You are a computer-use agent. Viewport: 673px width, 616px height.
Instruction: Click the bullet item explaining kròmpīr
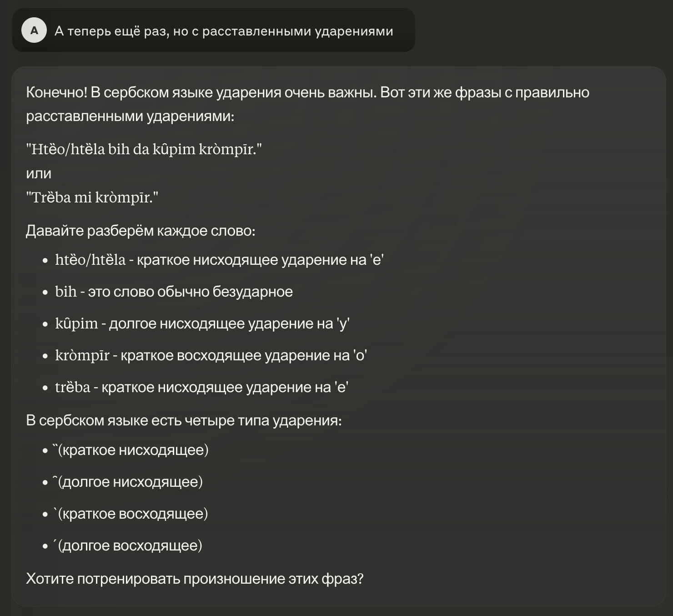[211, 355]
